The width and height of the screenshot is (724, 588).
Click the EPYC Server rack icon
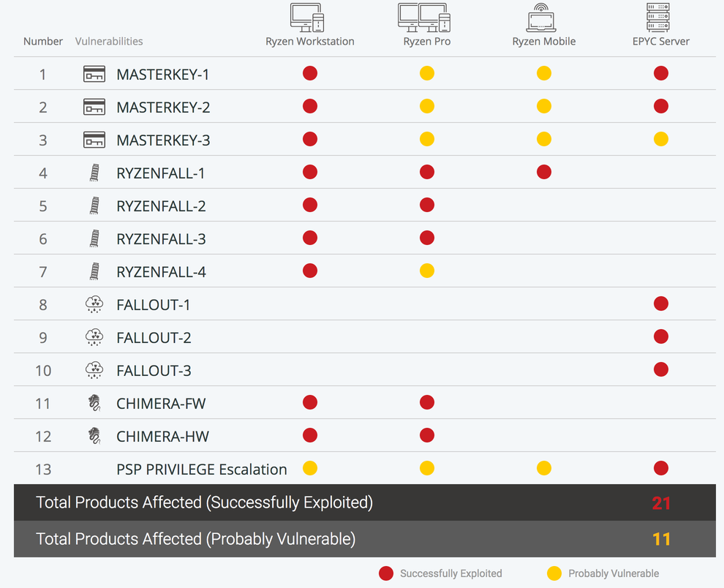(658, 18)
